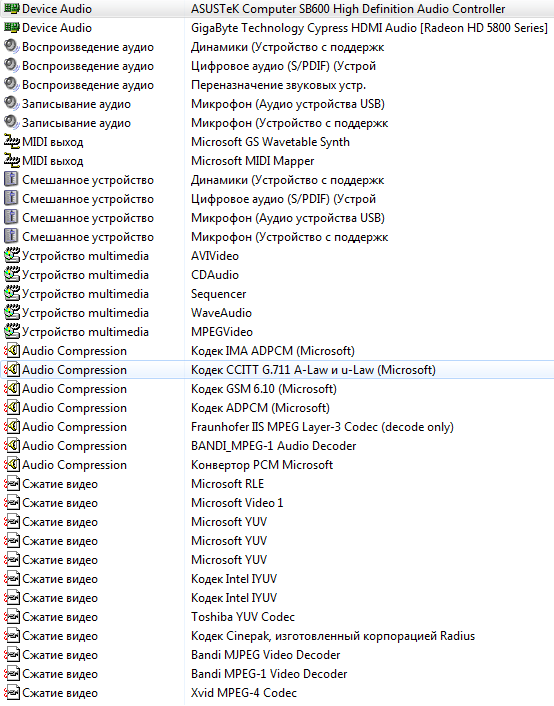Click the text Toshiba YUV Codec
The image size is (554, 706).
[243, 616]
